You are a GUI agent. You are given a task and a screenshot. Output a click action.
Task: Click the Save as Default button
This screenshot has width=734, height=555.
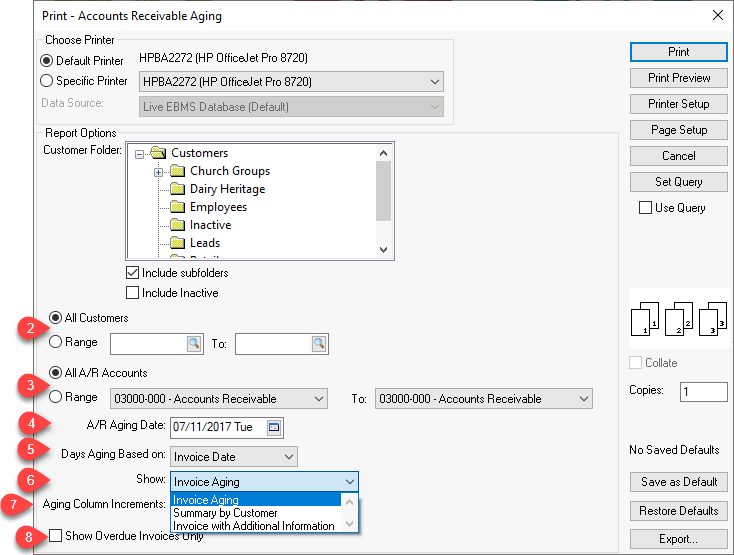(678, 482)
